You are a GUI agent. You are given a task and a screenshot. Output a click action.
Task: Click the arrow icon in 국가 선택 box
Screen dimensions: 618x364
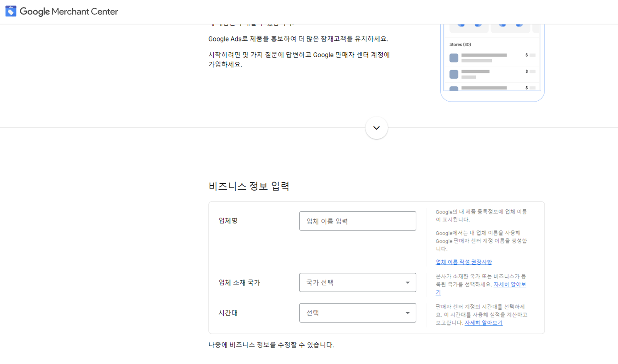click(x=408, y=283)
